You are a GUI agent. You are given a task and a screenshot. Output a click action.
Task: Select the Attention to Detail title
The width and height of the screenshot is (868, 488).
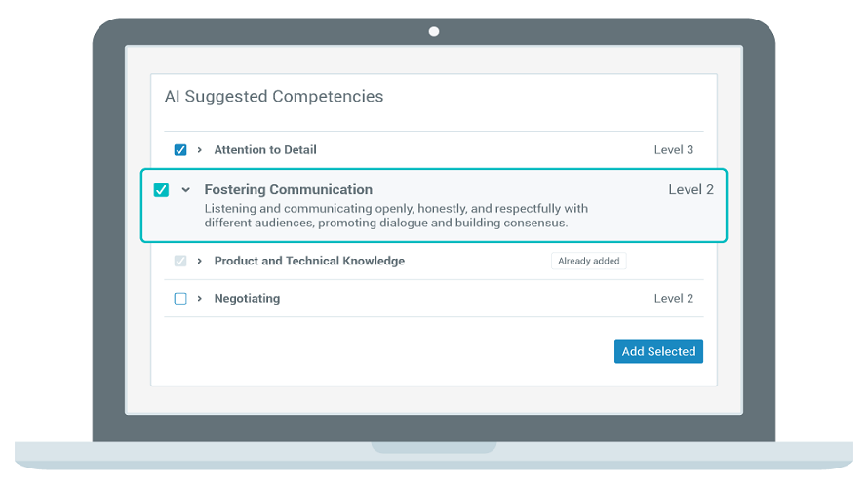click(265, 150)
